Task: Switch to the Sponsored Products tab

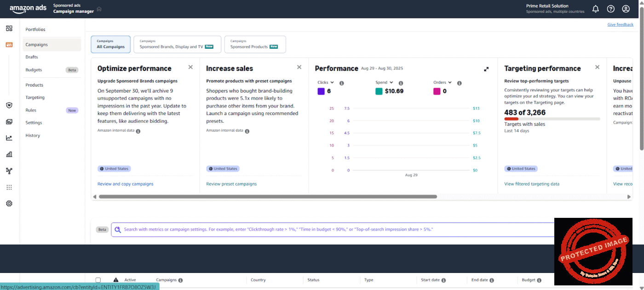Action: pos(255,44)
